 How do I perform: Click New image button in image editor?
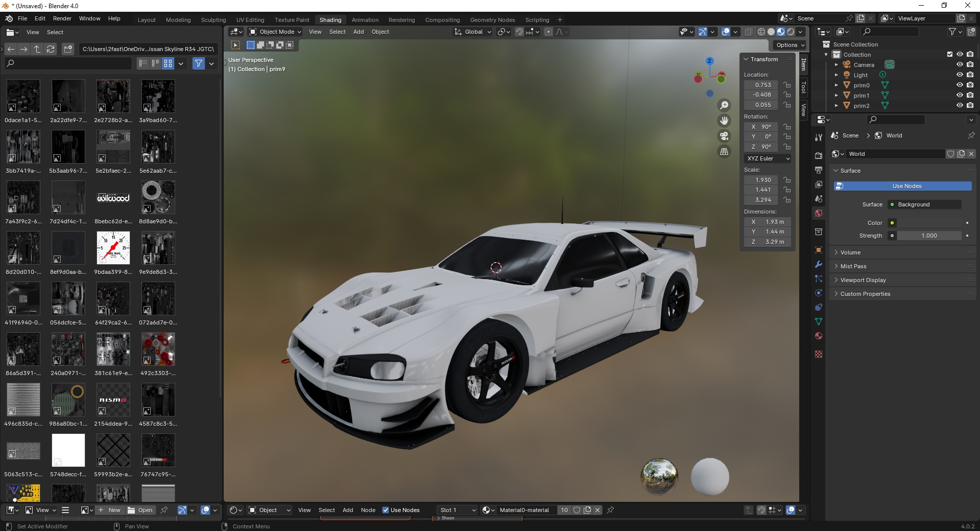click(x=110, y=510)
